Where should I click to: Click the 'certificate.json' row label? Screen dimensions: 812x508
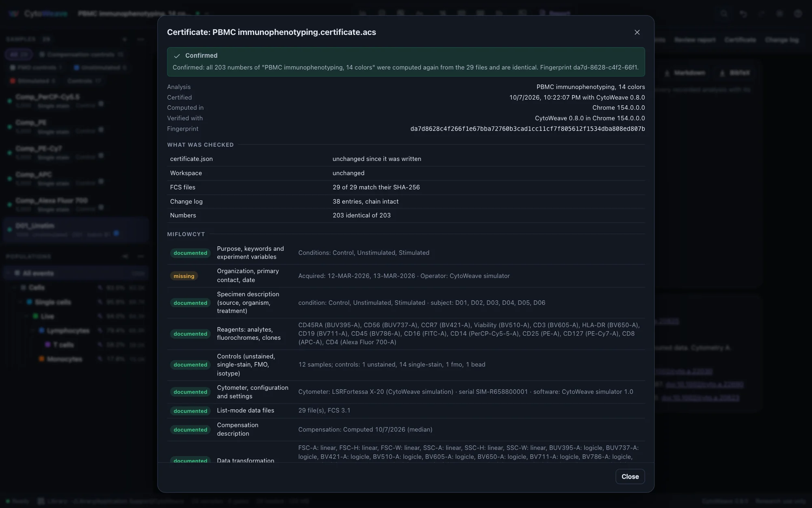[x=191, y=159]
